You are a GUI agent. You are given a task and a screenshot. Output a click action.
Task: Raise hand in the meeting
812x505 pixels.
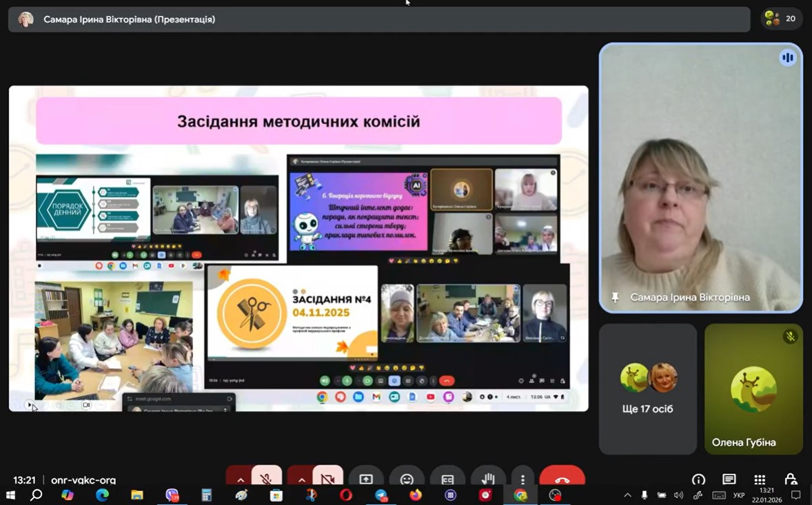488,479
